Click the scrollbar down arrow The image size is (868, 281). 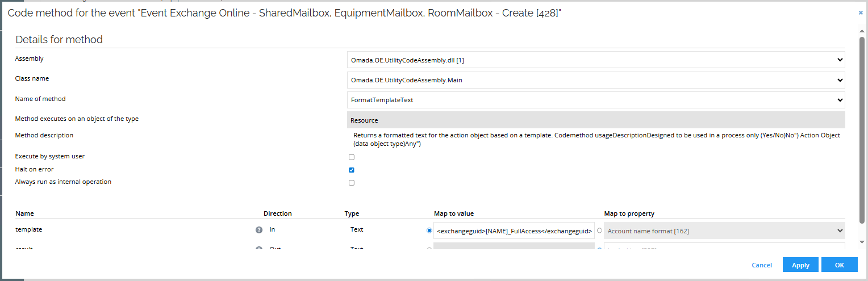point(862,242)
